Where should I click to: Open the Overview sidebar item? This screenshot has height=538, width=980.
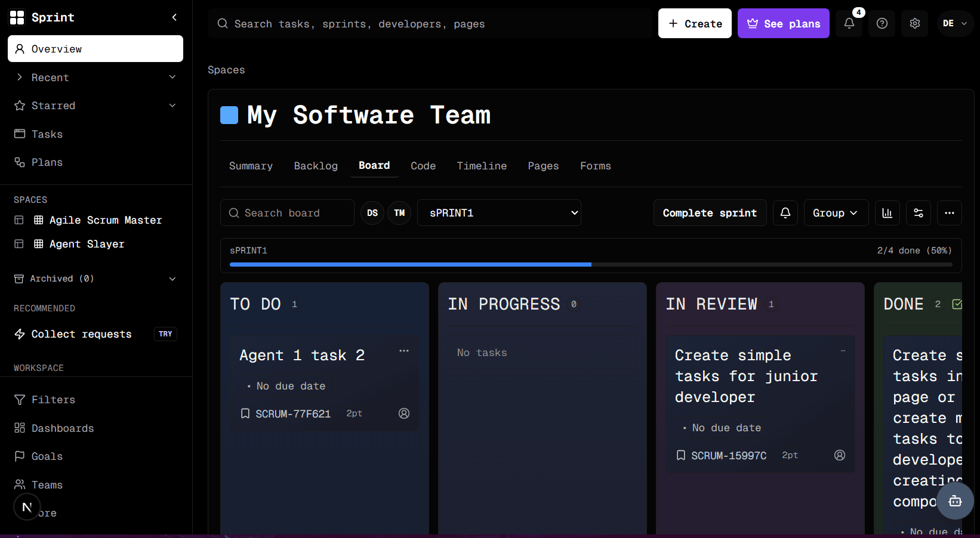95,49
